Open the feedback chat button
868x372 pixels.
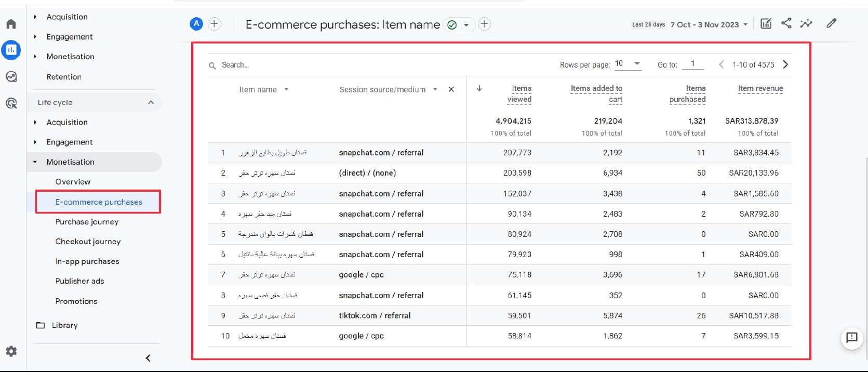pos(852,338)
